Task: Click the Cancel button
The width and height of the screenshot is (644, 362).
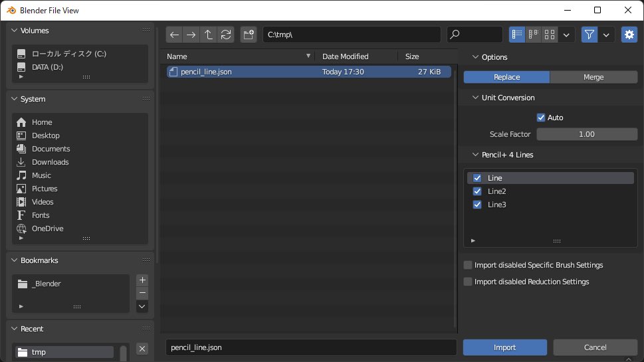Action: click(x=595, y=347)
